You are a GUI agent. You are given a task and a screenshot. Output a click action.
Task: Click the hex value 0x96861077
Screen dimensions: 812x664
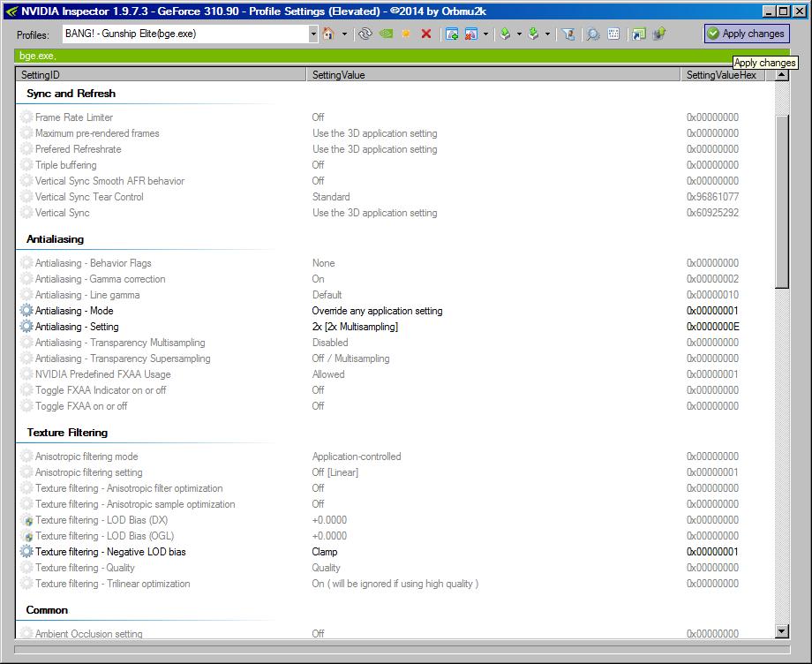712,197
